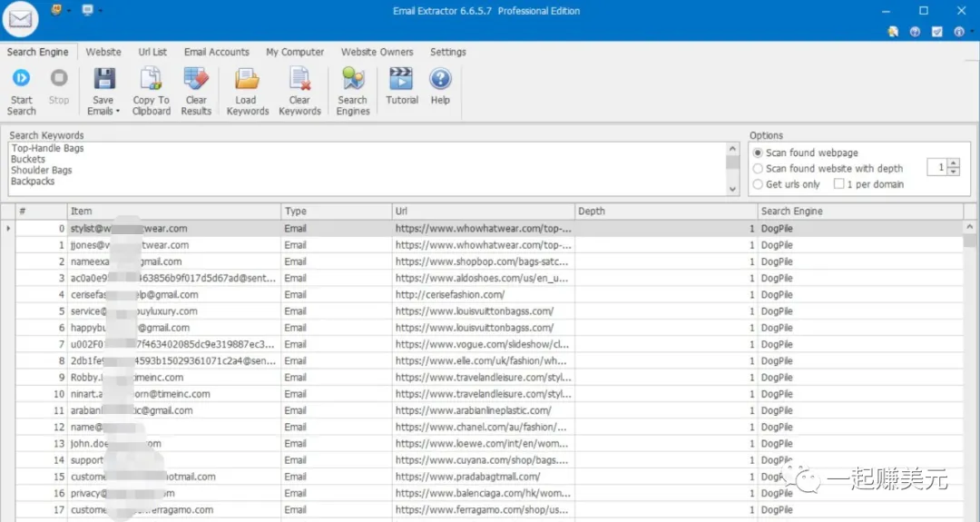980x522 pixels.
Task: Select the Scan found webpage option
Action: (x=759, y=153)
